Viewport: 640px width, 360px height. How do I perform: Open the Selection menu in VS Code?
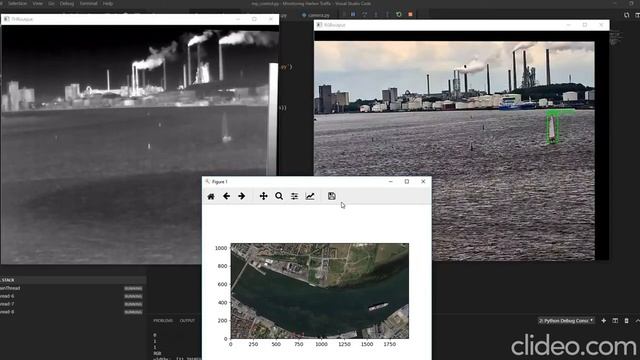(x=18, y=3)
